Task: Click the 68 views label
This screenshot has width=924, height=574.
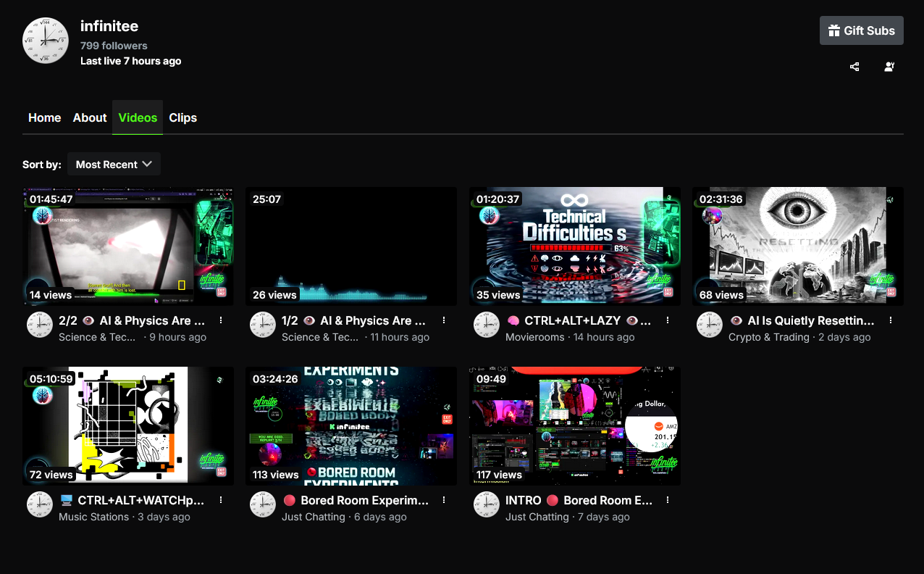Action: click(x=721, y=295)
